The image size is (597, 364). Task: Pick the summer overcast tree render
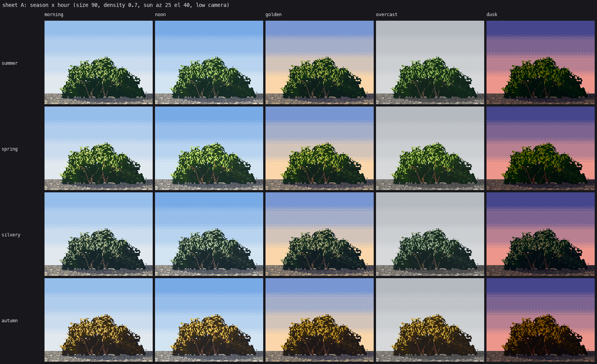pos(430,62)
